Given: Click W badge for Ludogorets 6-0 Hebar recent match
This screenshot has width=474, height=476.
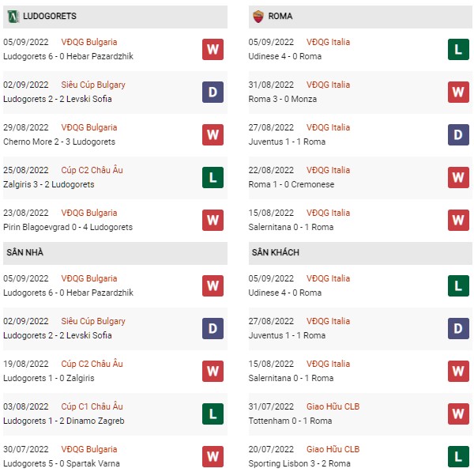Looking at the screenshot, I should coord(213,49).
